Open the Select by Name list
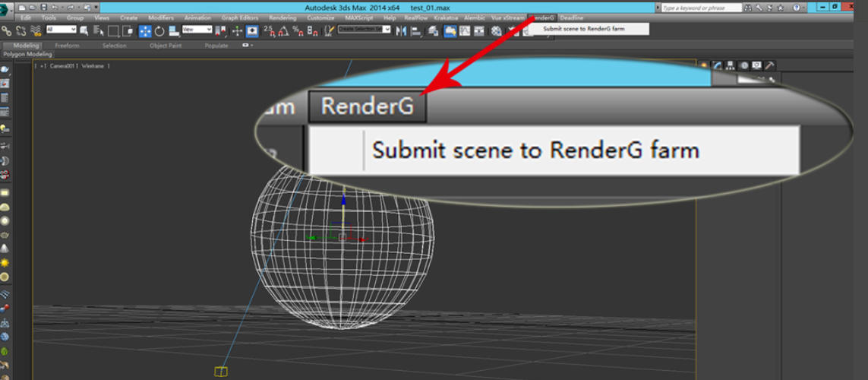The height and width of the screenshot is (380, 868). pos(99,30)
